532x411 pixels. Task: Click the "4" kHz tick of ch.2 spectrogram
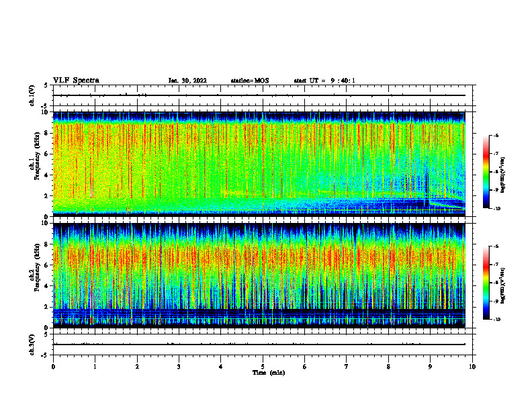tap(47, 286)
